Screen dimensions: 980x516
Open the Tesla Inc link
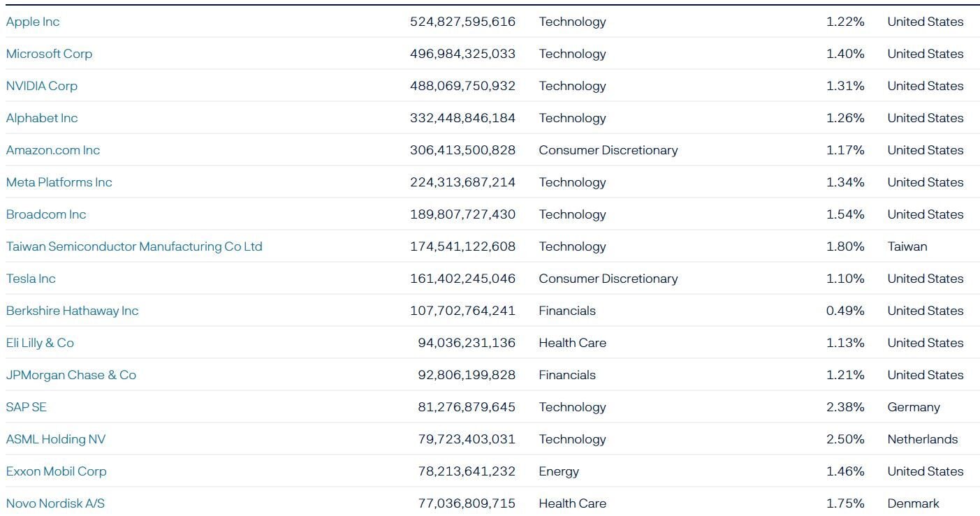click(31, 279)
